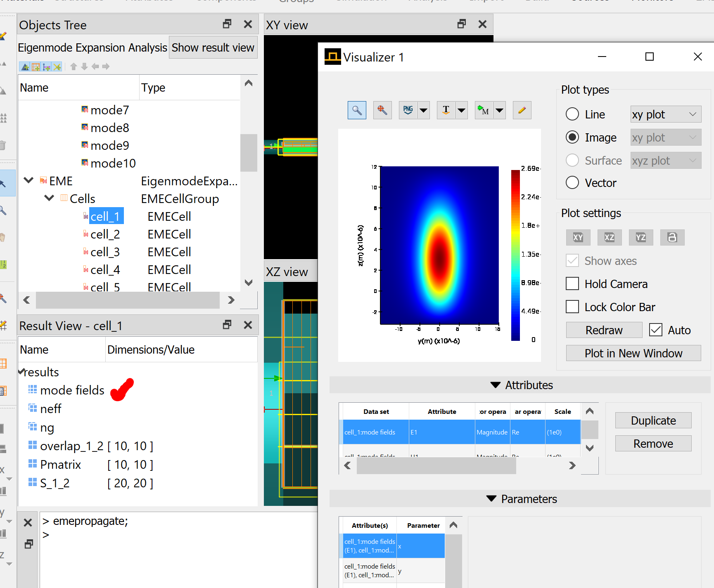Undock the Objects Tree panel
The width and height of the screenshot is (714, 588).
(x=227, y=24)
